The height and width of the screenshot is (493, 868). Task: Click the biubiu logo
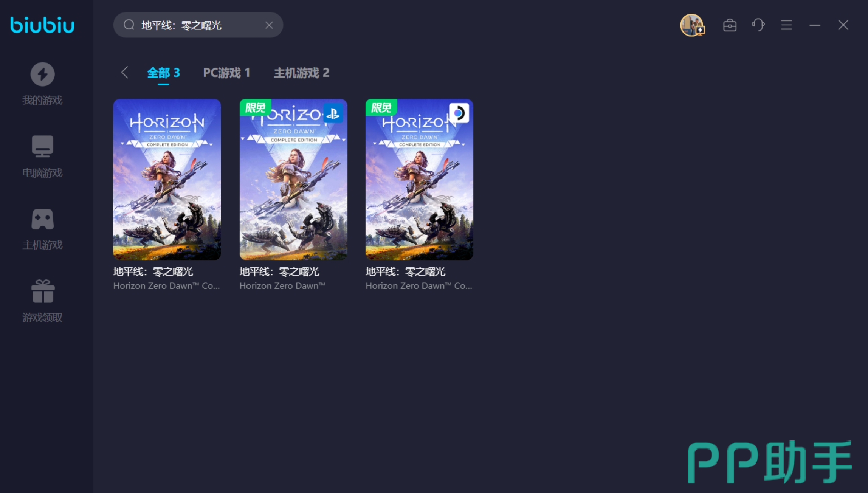coord(42,25)
